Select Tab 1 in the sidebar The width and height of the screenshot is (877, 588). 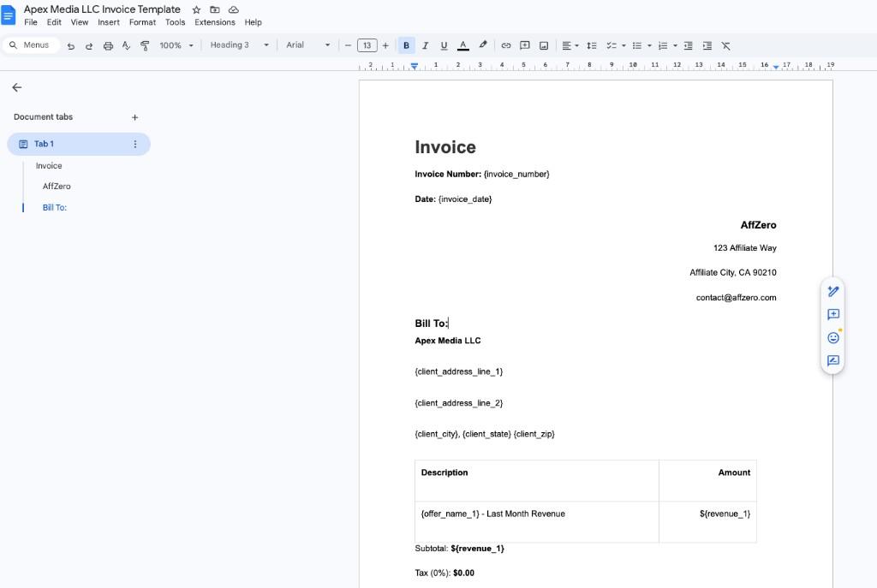[x=78, y=144]
